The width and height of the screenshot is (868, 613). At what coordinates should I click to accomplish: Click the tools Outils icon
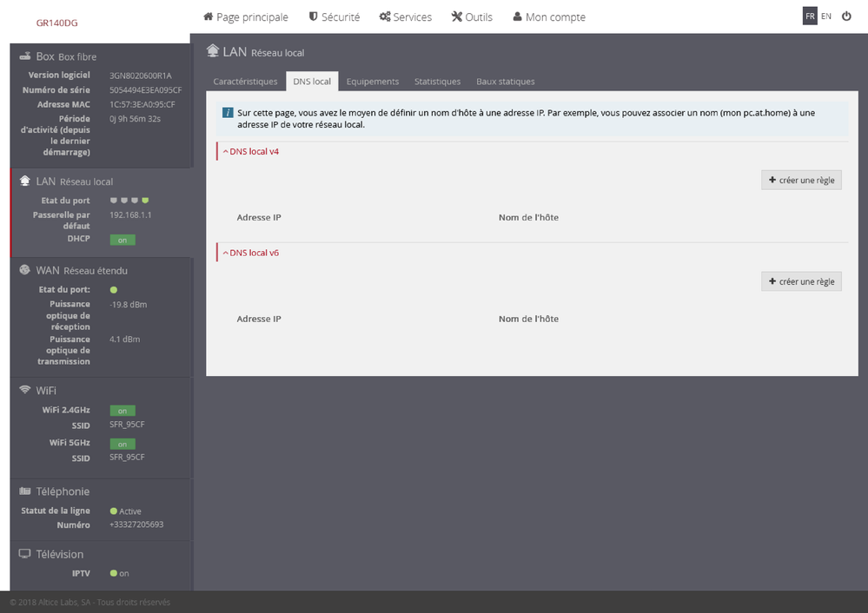point(457,16)
